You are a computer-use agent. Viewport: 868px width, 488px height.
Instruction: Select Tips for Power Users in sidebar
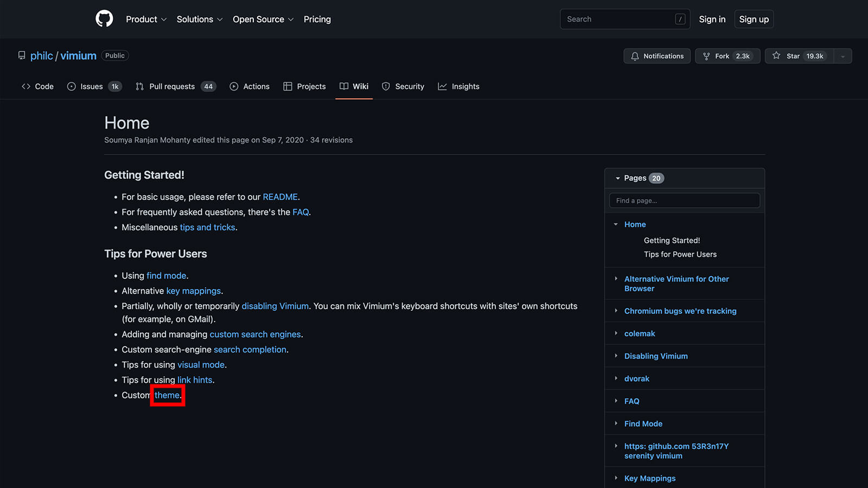680,254
